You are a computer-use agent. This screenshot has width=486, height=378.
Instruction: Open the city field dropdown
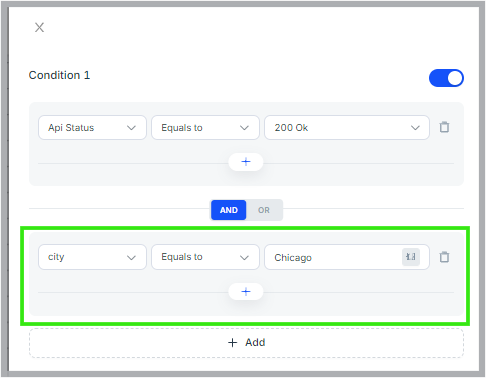[x=92, y=257]
